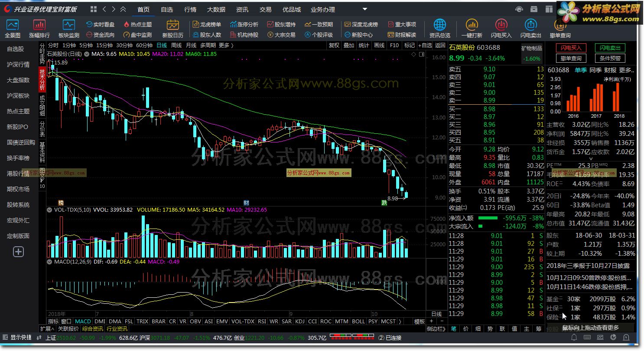Go back with the left arrow
Screen dimensions: 644x351
[104, 9]
